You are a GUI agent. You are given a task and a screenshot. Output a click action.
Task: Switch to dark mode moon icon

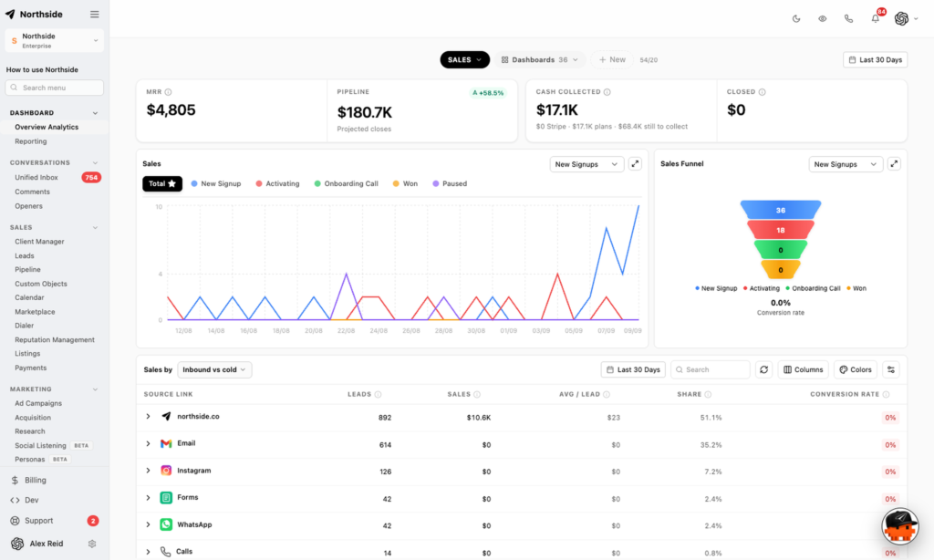pyautogui.click(x=795, y=18)
